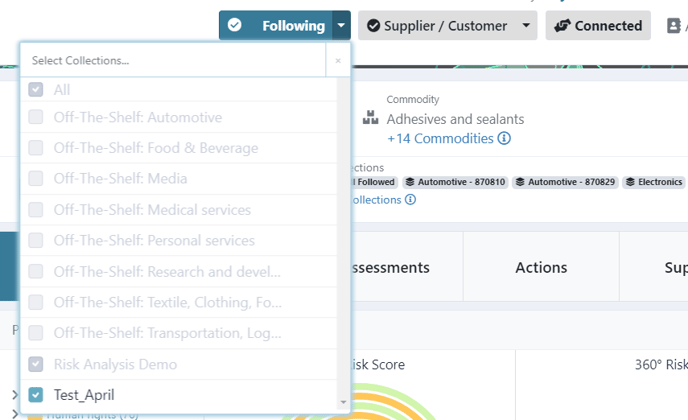Click the Automotive - 870810 collection tag
The height and width of the screenshot is (420, 688).
455,182
